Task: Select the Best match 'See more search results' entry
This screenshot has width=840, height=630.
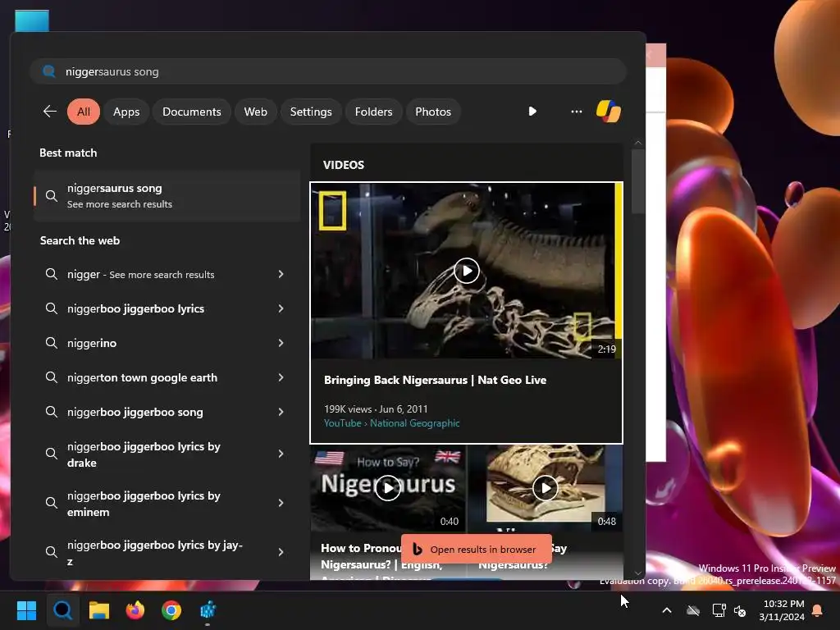Action: 167,195
